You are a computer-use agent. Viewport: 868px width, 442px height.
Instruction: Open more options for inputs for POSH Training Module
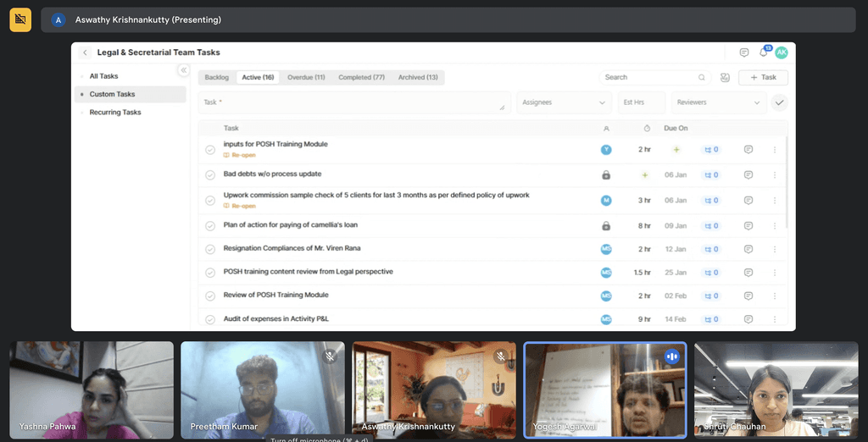775,149
